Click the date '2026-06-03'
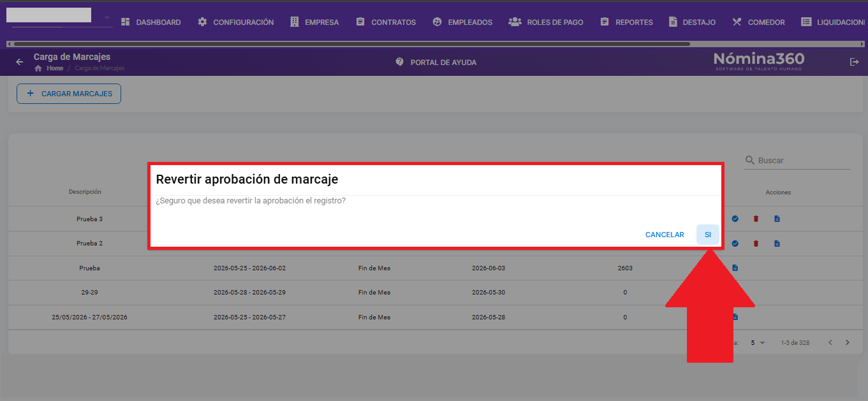The height and width of the screenshot is (401, 868). (489, 268)
